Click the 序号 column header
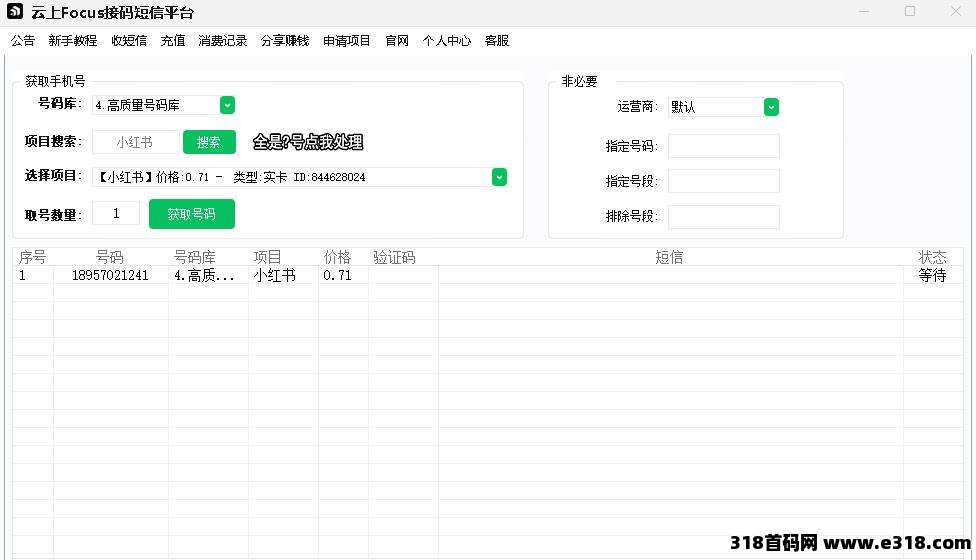Viewport: 976px width, 560px height. (x=32, y=257)
